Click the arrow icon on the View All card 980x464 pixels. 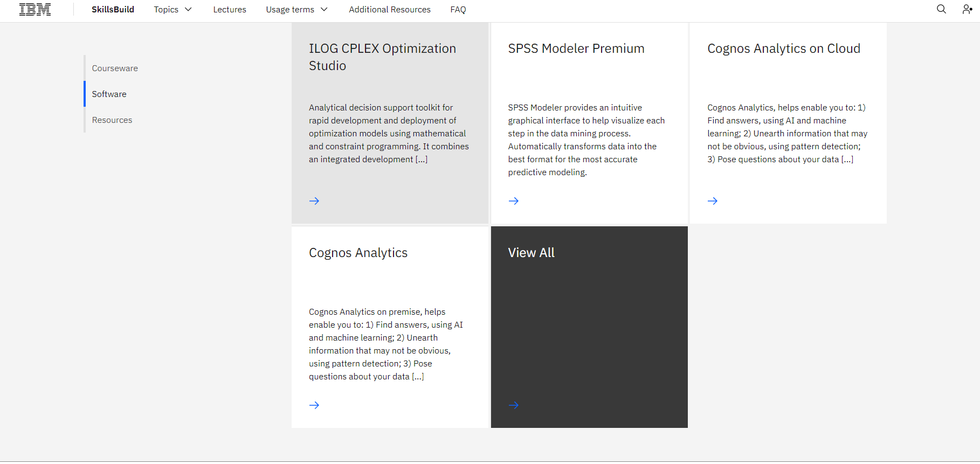pos(513,405)
